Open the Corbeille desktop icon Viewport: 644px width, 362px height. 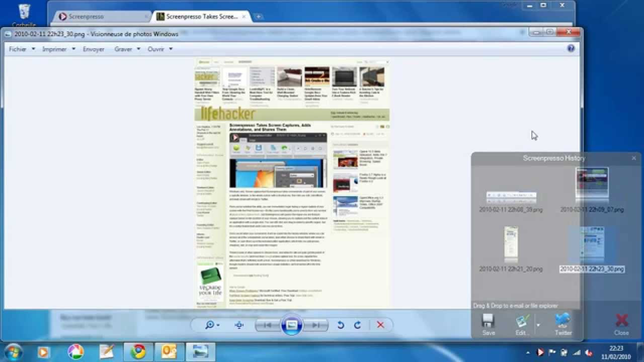pyautogui.click(x=24, y=15)
